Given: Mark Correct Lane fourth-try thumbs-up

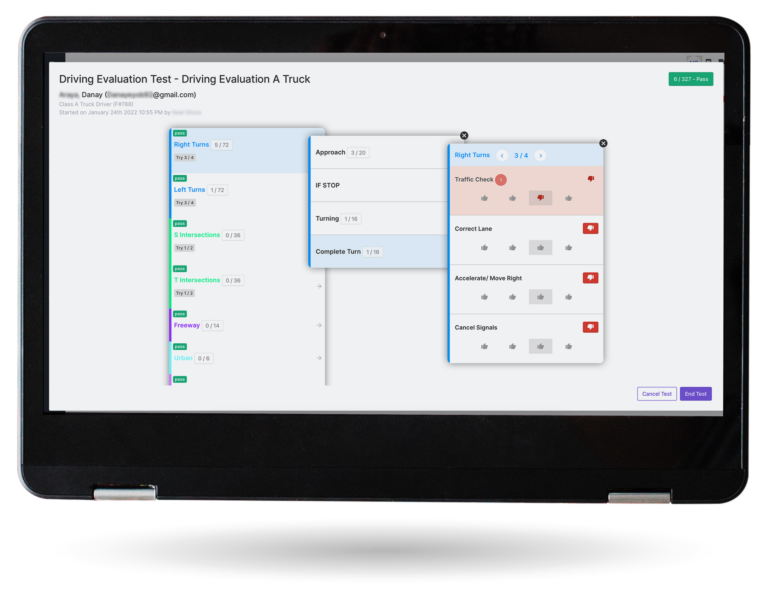Looking at the screenshot, I should click(569, 248).
